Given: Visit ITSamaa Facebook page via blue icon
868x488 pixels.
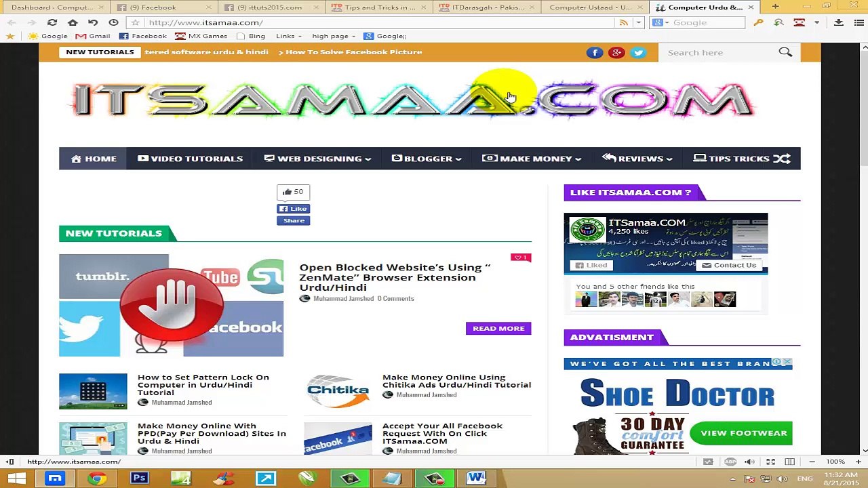Looking at the screenshot, I should [595, 52].
